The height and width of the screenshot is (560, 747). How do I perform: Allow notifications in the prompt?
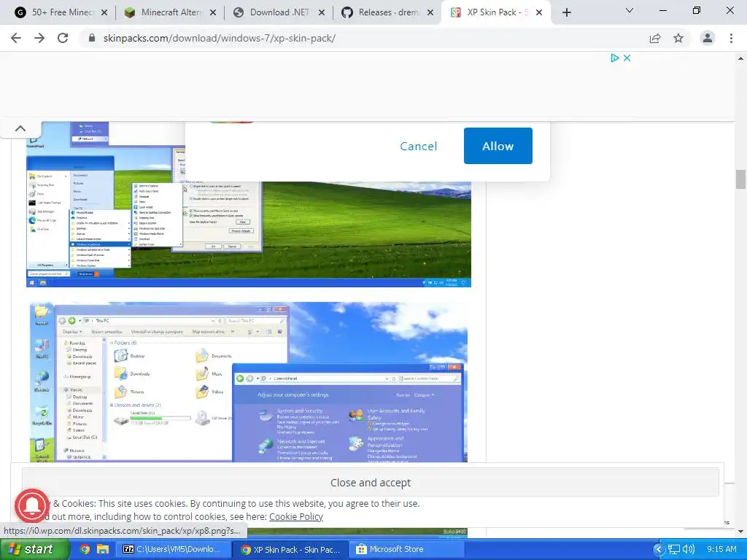498,146
